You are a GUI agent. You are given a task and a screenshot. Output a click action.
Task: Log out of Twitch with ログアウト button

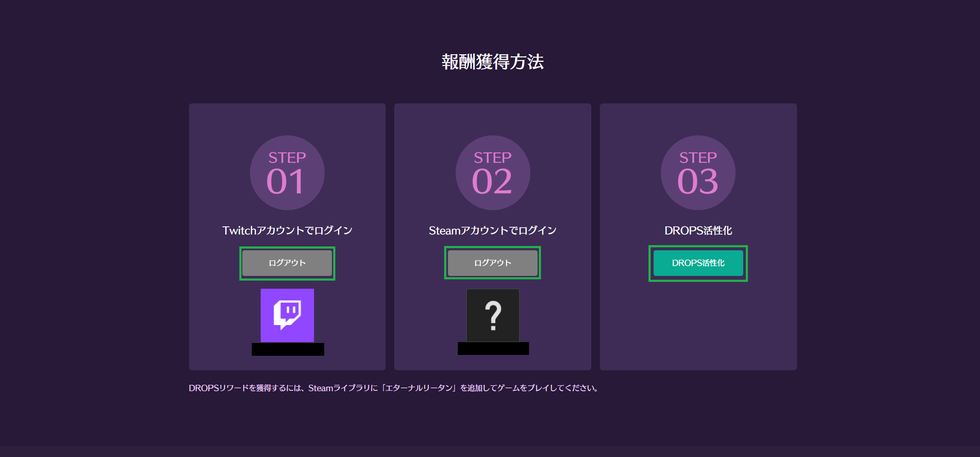pyautogui.click(x=287, y=263)
